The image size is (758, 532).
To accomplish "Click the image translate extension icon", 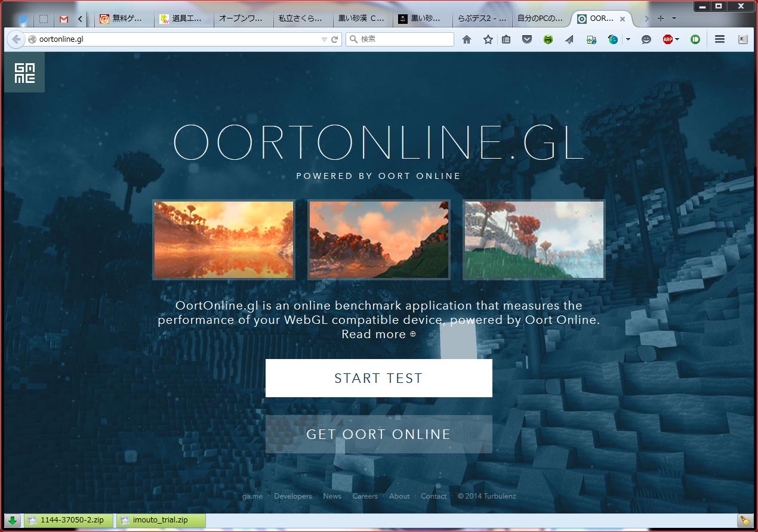I will tap(591, 39).
